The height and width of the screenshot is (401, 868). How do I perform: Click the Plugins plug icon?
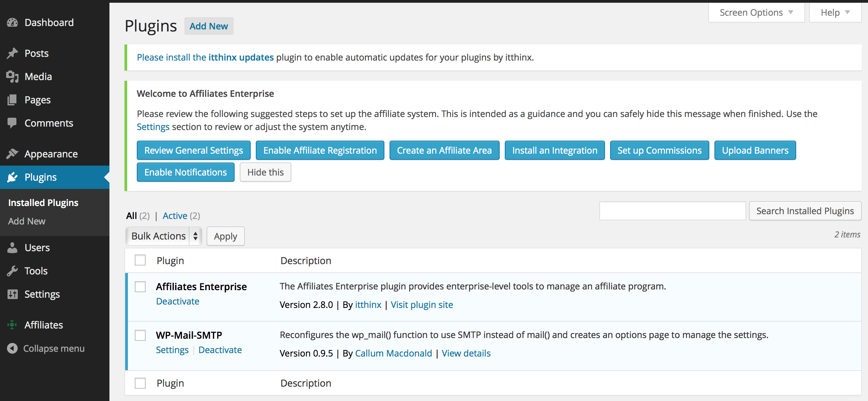coord(12,177)
